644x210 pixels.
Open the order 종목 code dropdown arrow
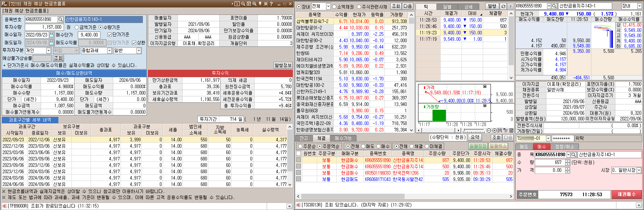pyautogui.click(x=568, y=155)
